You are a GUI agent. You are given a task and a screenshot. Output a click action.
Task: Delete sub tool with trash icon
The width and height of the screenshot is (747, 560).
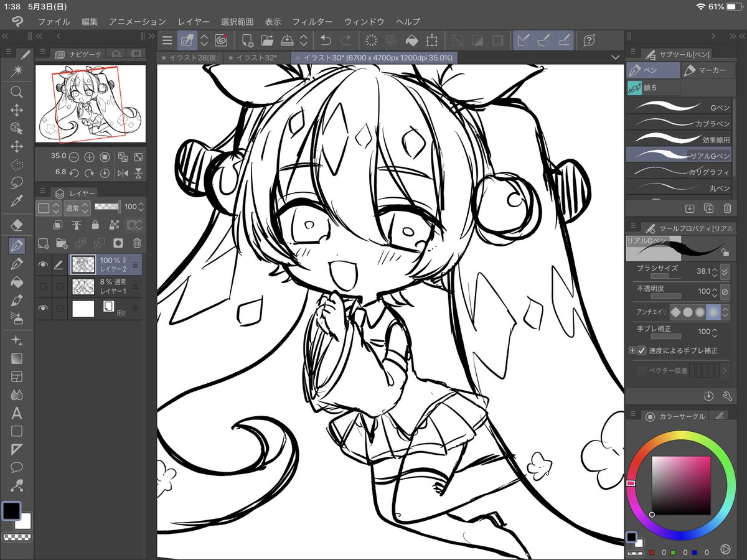727,208
